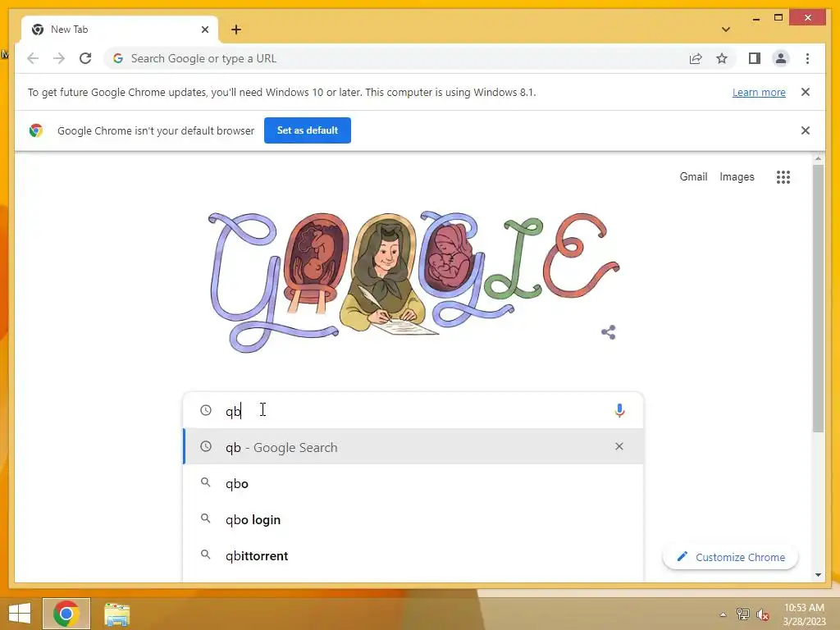Click the browser back arrow
The width and height of the screenshot is (840, 630).
pyautogui.click(x=33, y=58)
